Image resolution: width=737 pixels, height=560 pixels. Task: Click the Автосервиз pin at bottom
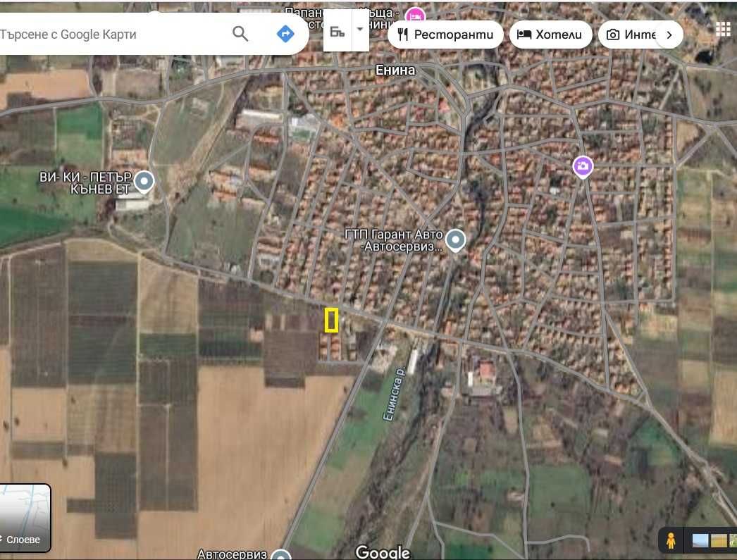[281, 555]
